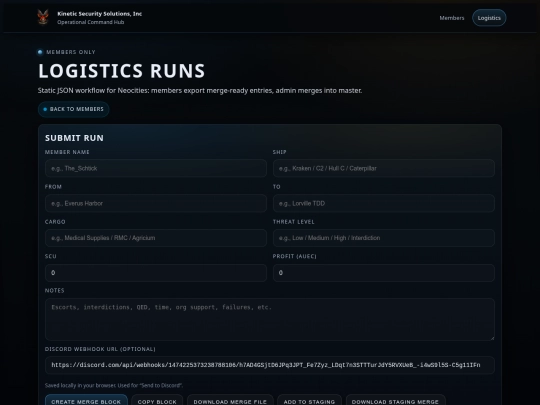Select the Logistics navigation tab

click(489, 18)
